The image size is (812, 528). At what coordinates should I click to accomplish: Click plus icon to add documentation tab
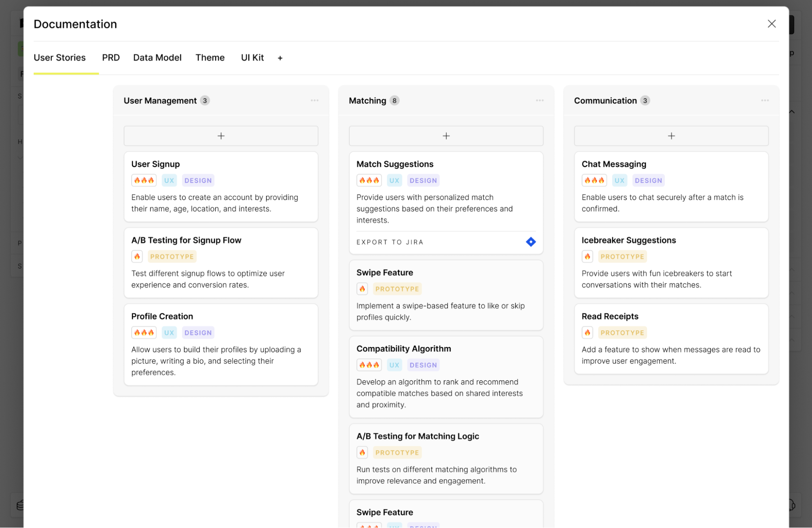[280, 58]
